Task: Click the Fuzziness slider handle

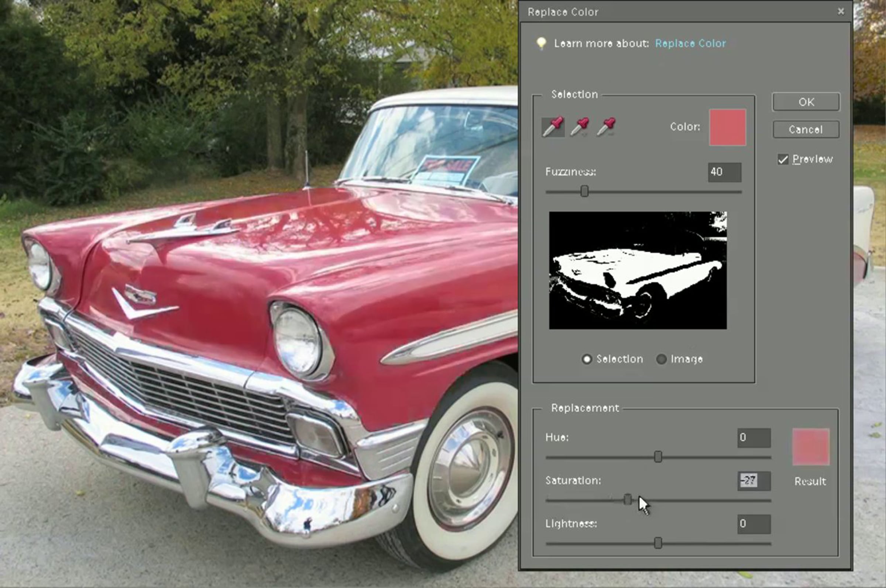Action: point(584,191)
